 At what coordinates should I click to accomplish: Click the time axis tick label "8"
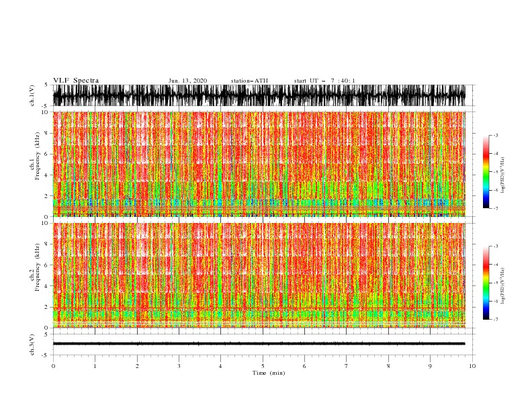[388, 366]
